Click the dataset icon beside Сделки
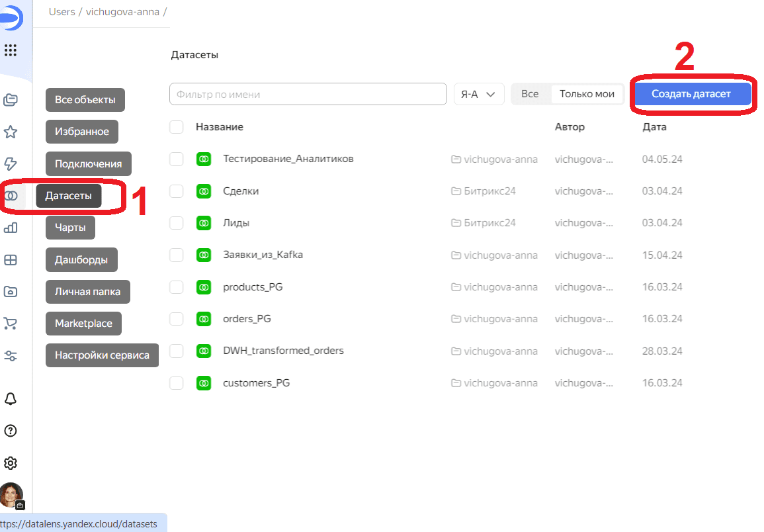764x532 pixels. [x=204, y=191]
